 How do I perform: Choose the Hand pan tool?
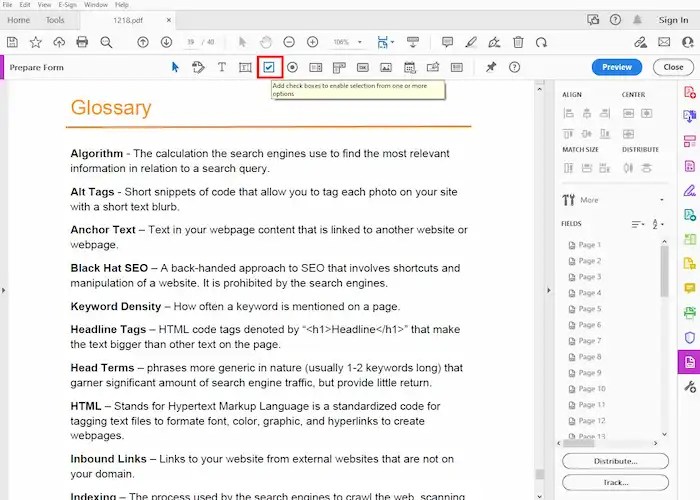tap(266, 42)
